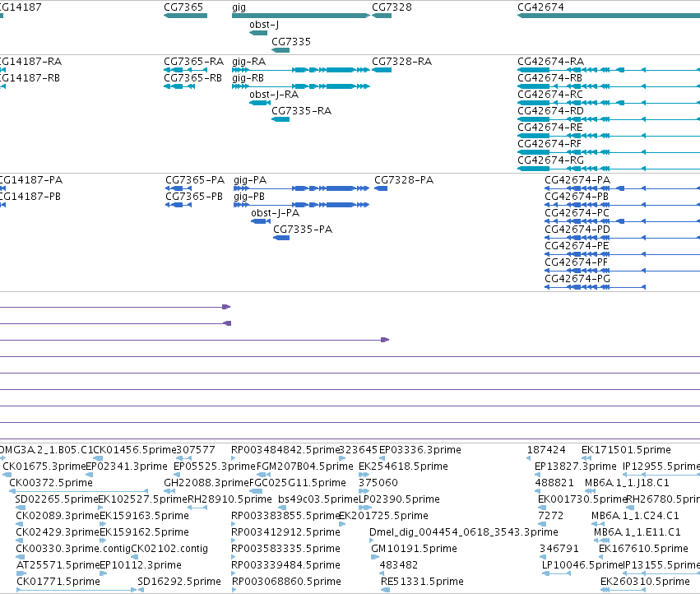
Task: Click EST feature RP003484842.5prime
Action: coord(234,459)
